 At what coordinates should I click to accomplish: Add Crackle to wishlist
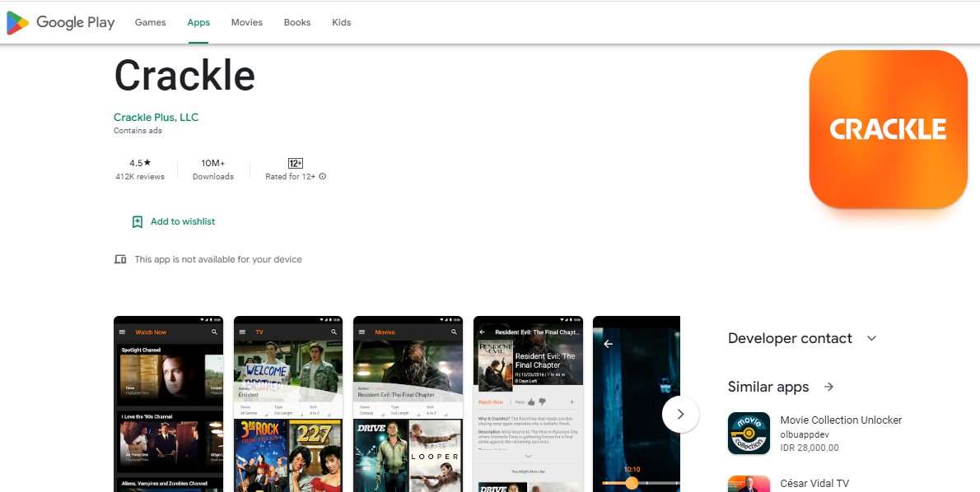tap(173, 221)
